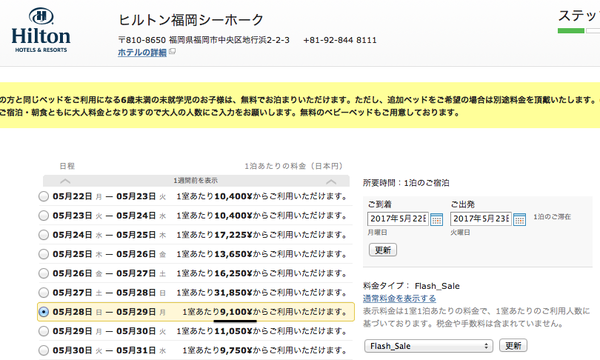Viewport: 600px width, 360px height.
Task: Select the 05月25日 — 05月26日 stay radio button
Action: [44, 254]
